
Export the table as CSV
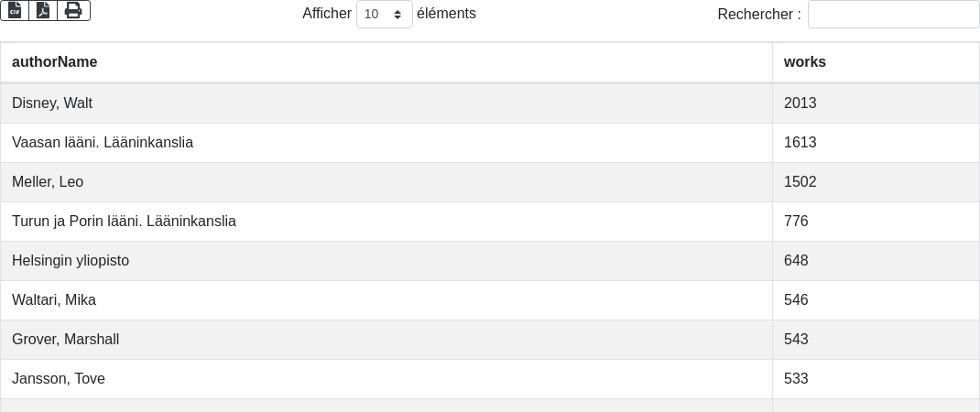click(15, 10)
